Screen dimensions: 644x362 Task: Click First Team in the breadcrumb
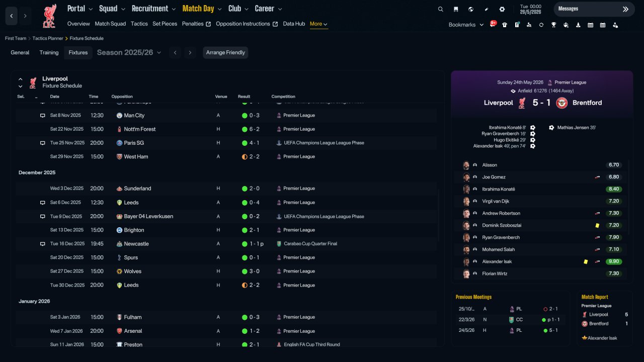(x=16, y=38)
